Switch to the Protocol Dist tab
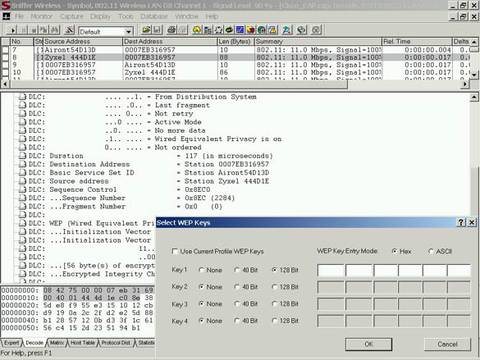The height and width of the screenshot is (360, 480). tap(116, 343)
